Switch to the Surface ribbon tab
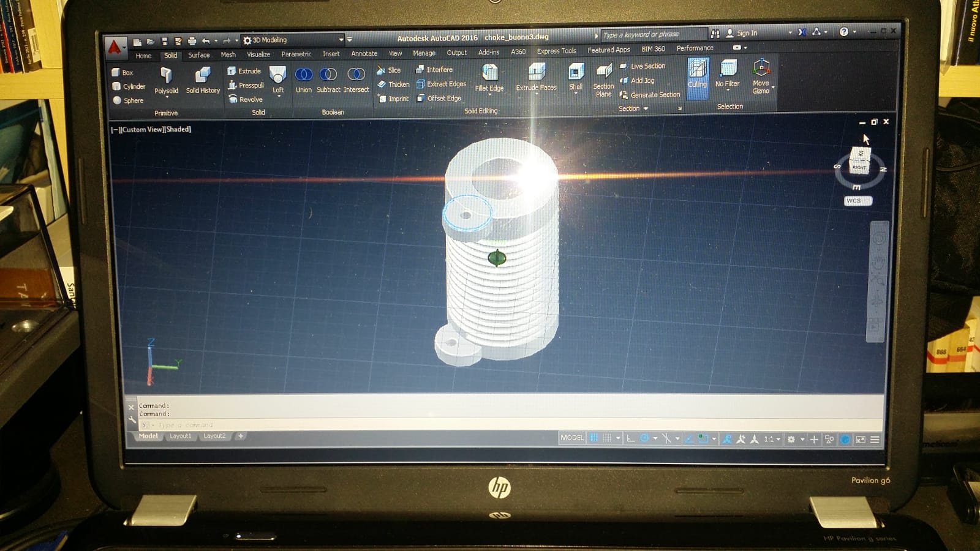 tap(198, 55)
